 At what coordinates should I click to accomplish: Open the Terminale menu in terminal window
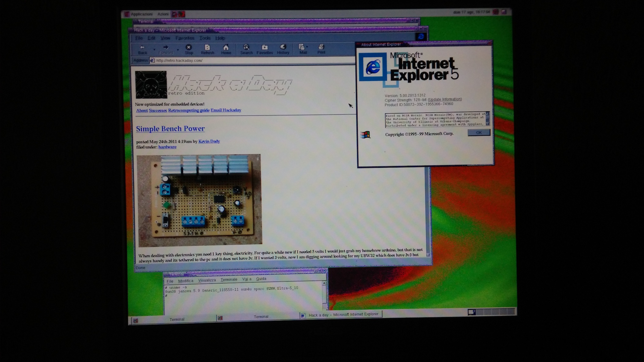pyautogui.click(x=229, y=279)
